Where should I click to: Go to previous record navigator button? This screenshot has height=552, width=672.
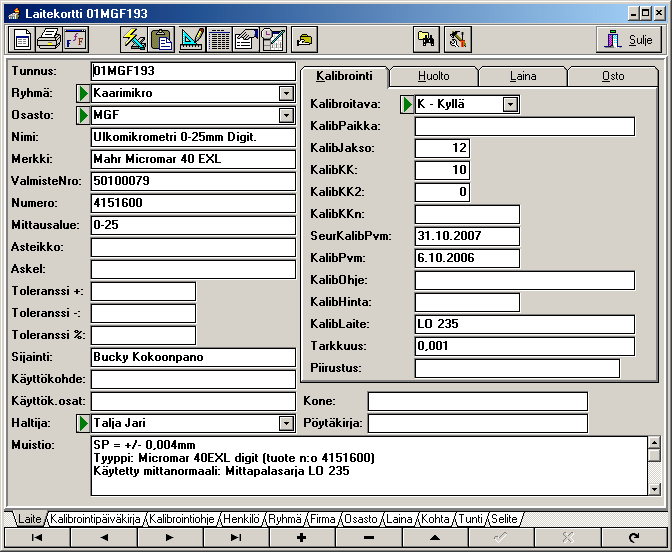104,537
